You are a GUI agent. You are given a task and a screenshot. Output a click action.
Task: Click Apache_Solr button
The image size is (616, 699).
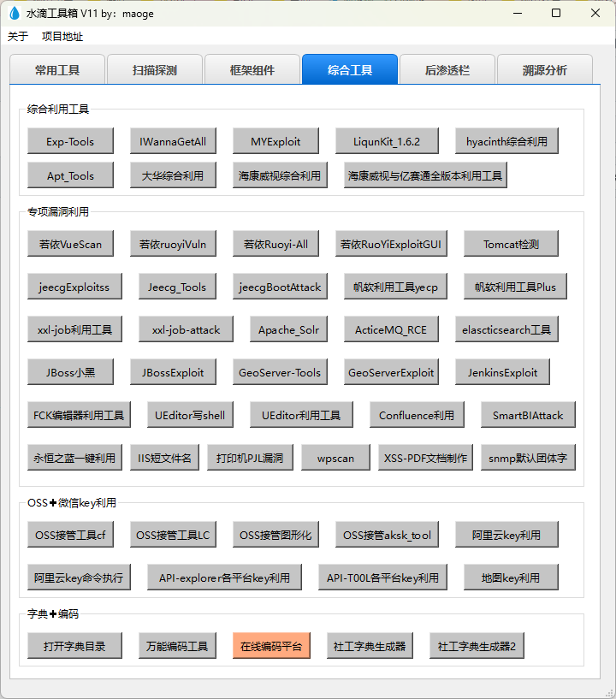(x=289, y=329)
